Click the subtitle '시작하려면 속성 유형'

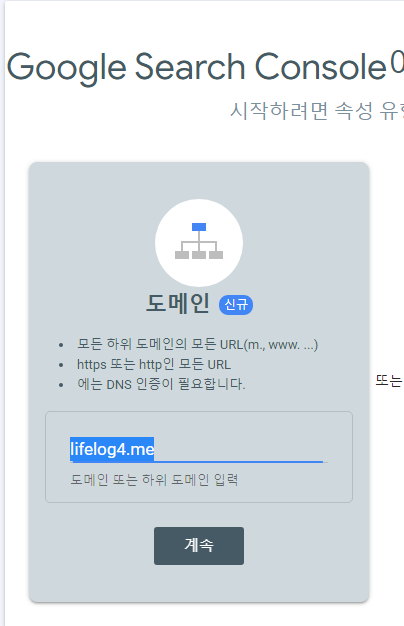pyautogui.click(x=317, y=111)
